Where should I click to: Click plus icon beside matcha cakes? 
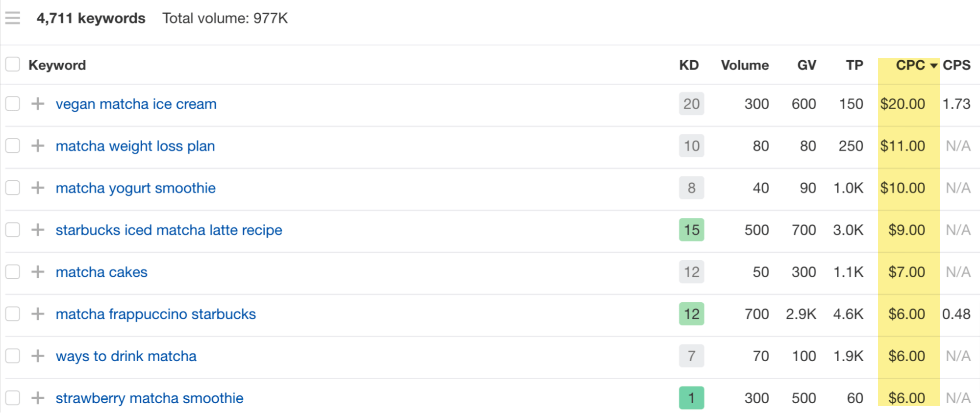point(38,272)
